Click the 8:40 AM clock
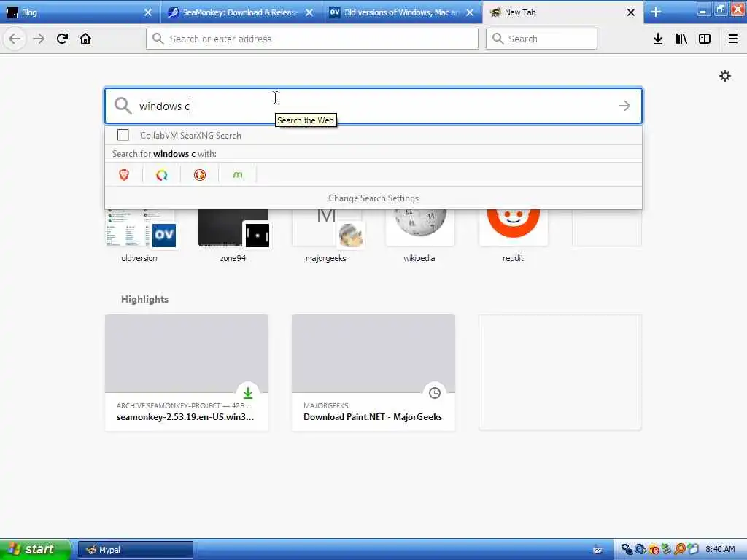Viewport: 747px width, 560px height. (720, 550)
